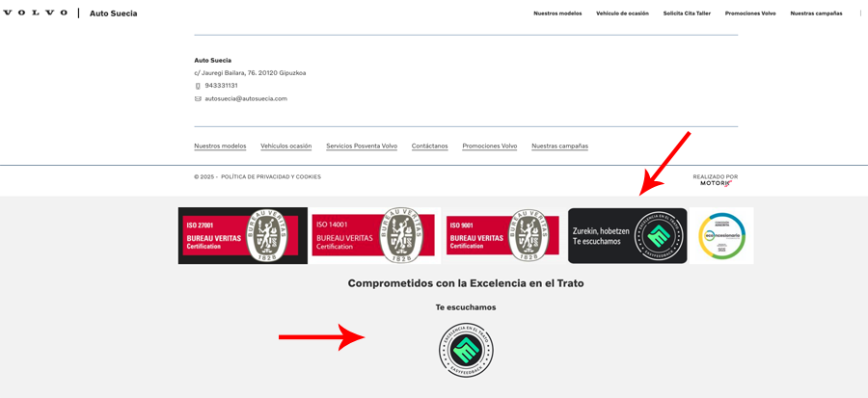Click the REALIZADO POR label
Viewport: 868px width, 398px height.
716,177
